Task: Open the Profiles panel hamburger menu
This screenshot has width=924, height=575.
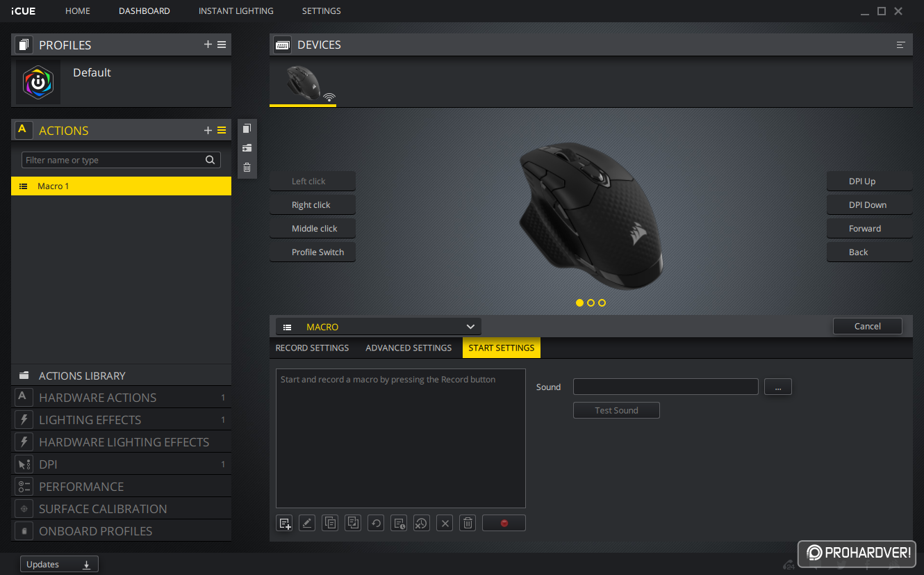Action: 222,44
